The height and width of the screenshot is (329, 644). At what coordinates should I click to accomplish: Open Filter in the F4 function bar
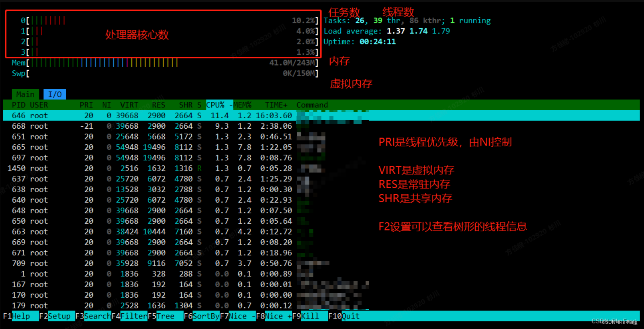[134, 316]
